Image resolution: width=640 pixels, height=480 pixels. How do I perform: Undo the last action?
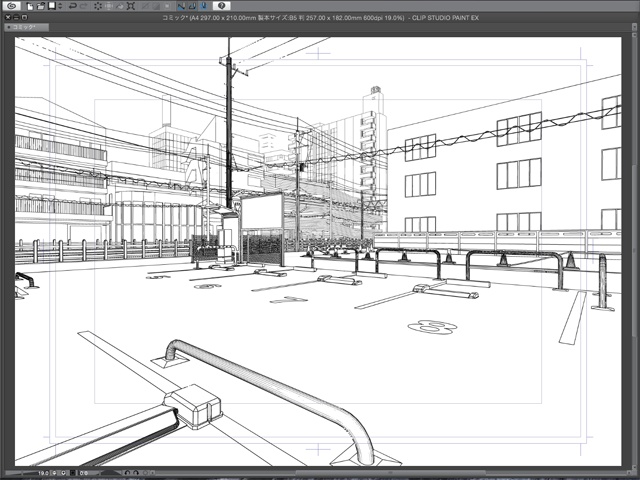point(73,6)
